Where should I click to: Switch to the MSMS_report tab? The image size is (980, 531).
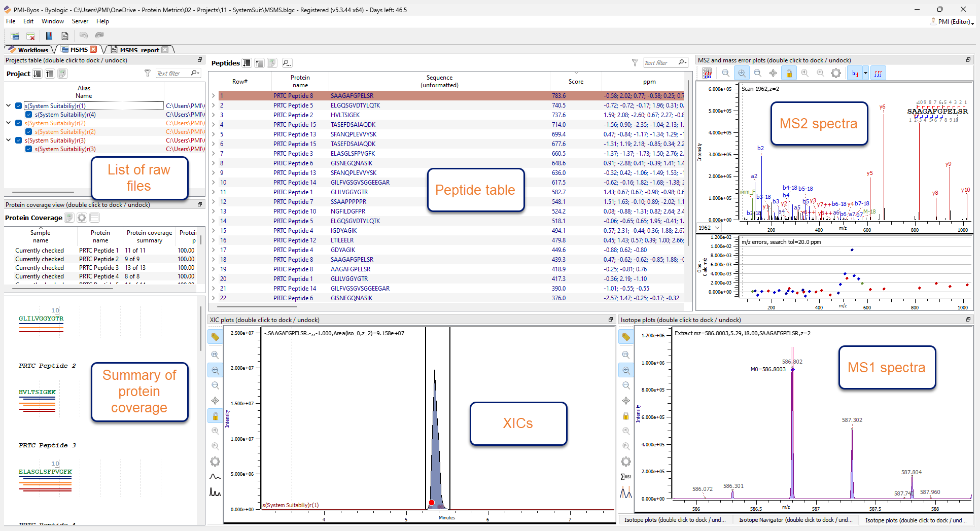pos(141,50)
